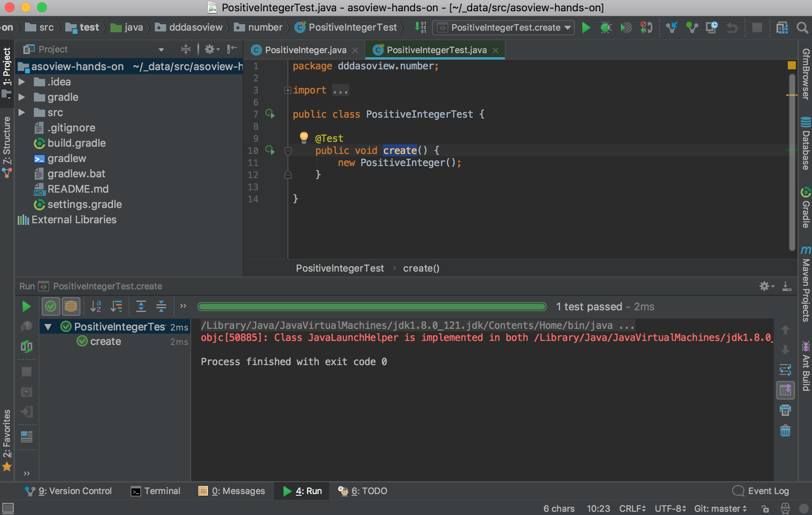The height and width of the screenshot is (515, 812).
Task: Toggle show ignored tests filter
Action: point(71,307)
